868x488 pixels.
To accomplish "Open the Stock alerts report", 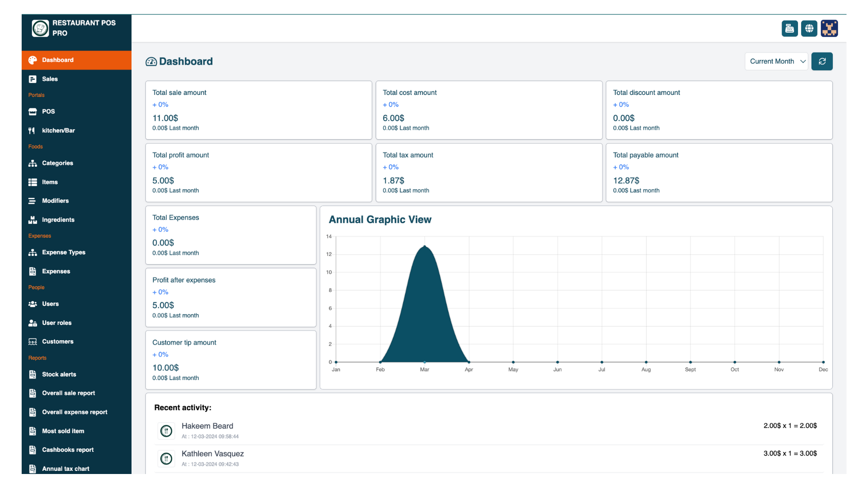I will click(59, 375).
